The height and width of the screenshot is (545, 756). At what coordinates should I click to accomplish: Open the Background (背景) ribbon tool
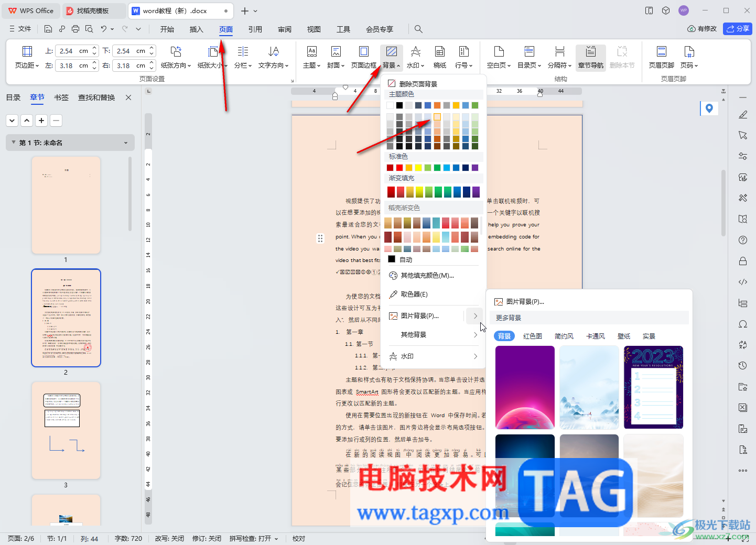click(391, 58)
